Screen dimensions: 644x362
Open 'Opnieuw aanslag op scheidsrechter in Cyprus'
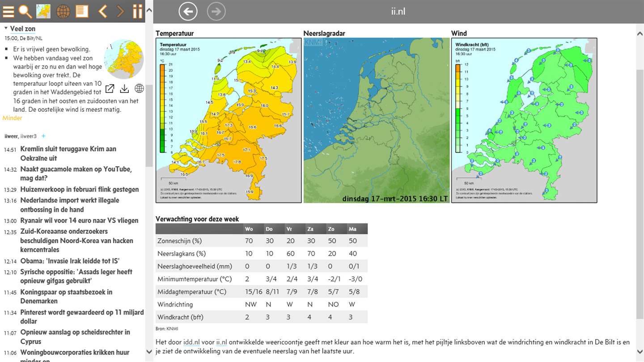(x=75, y=337)
